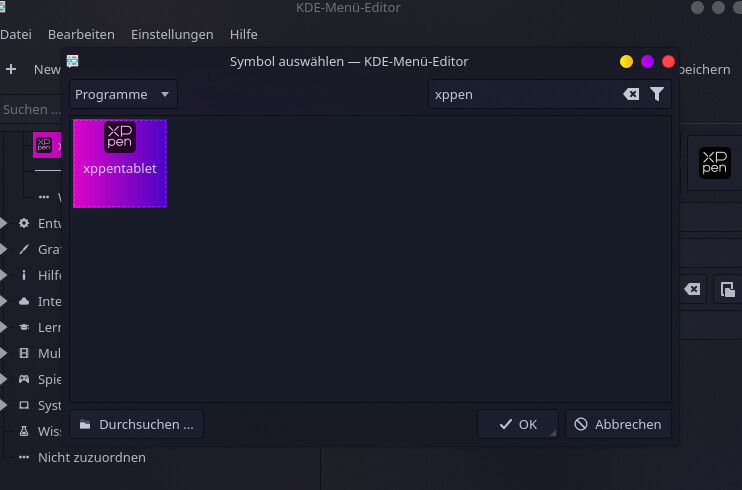Click the gear icon in the tree

pyautogui.click(x=24, y=223)
